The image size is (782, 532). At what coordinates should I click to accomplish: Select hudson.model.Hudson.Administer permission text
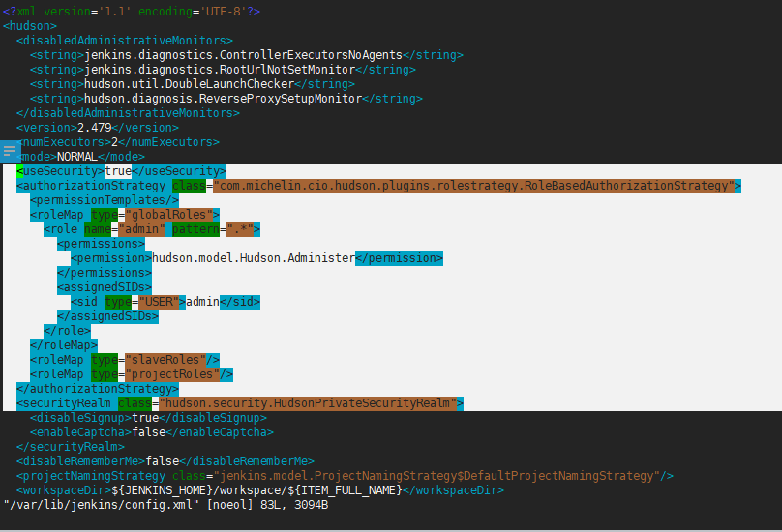pos(254,257)
